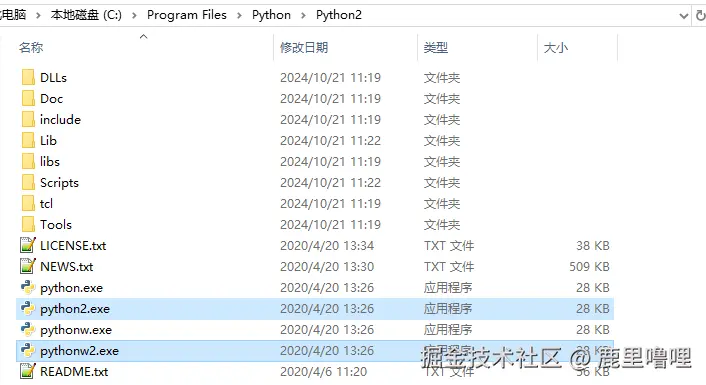Screen dimensions: 706x385
Task: Select the libs folder icon
Action: [x=28, y=162]
